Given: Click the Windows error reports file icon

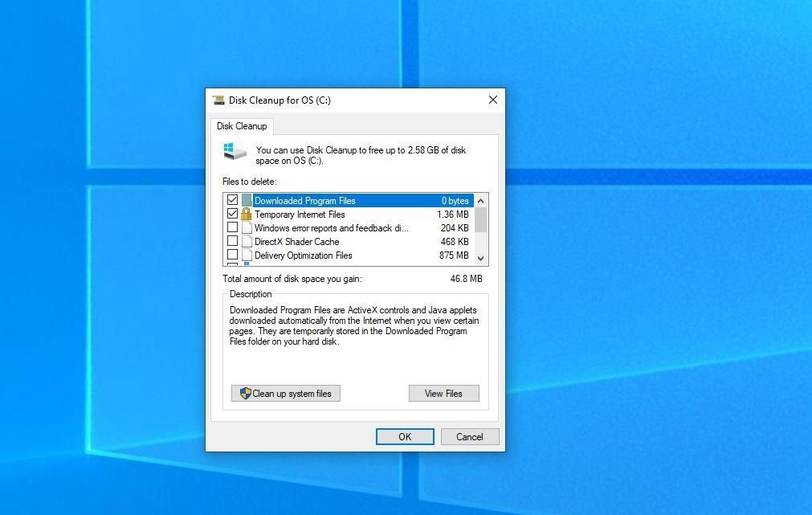Looking at the screenshot, I should (x=247, y=228).
